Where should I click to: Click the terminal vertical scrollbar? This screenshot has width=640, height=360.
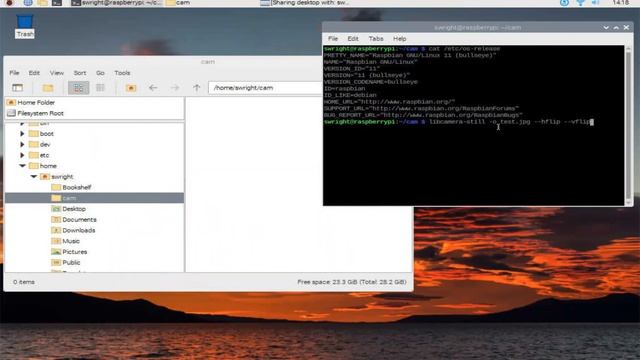(629, 124)
